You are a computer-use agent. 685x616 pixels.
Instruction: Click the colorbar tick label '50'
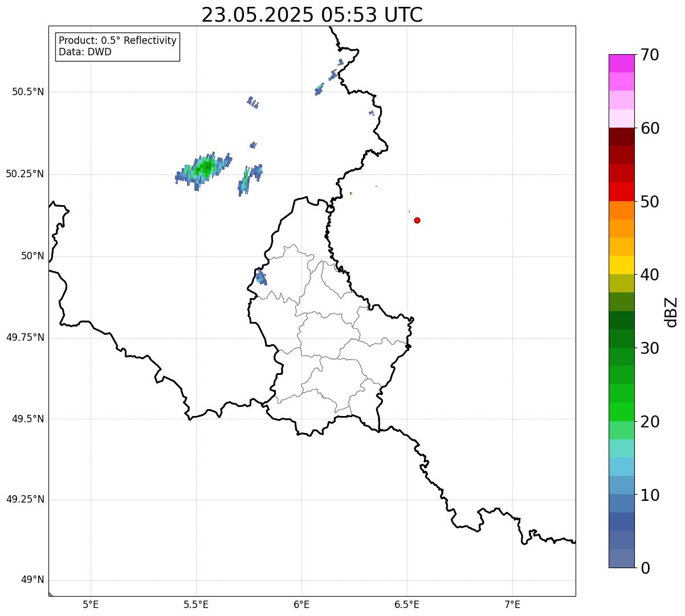650,202
